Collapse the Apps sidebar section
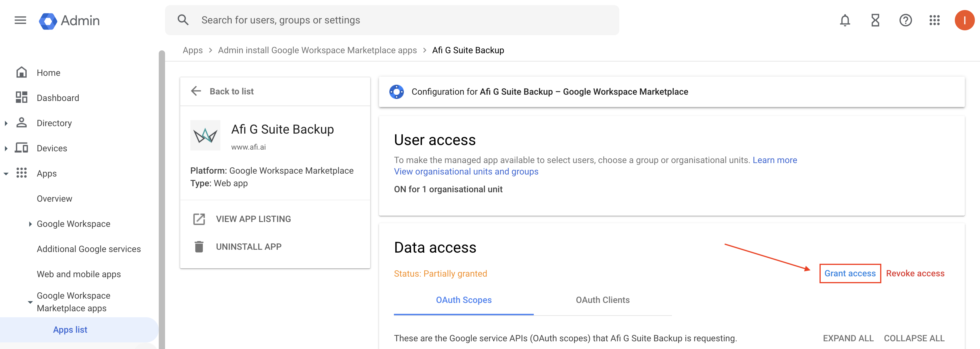The image size is (980, 349). (6, 174)
